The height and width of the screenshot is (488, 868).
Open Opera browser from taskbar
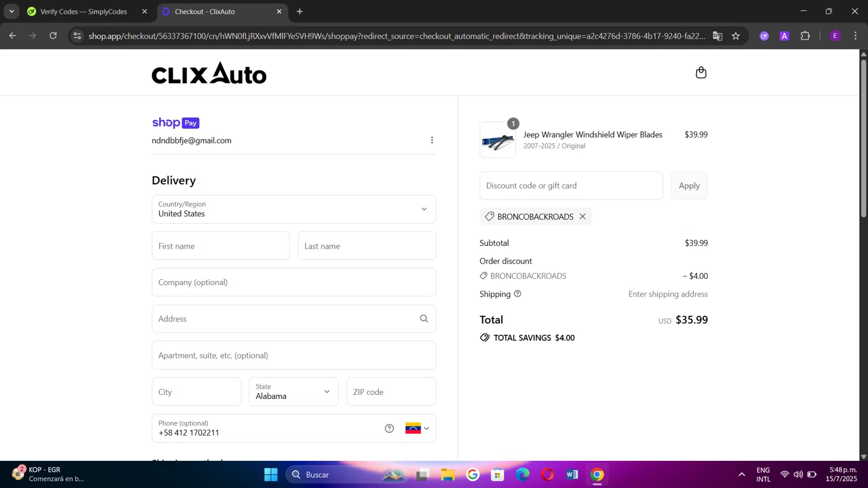pos(547,475)
